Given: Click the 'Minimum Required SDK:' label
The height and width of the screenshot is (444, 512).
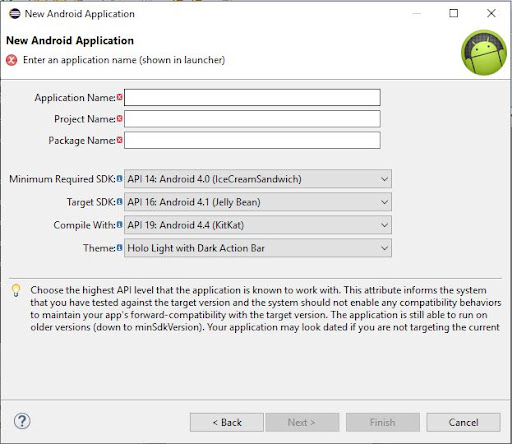Looking at the screenshot, I should (x=62, y=179).
